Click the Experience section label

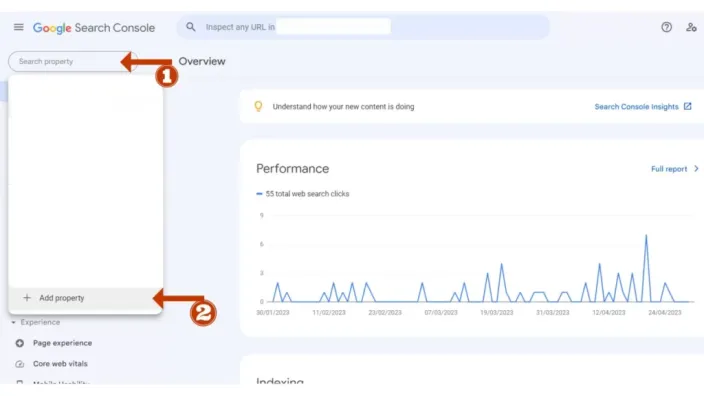click(x=40, y=322)
